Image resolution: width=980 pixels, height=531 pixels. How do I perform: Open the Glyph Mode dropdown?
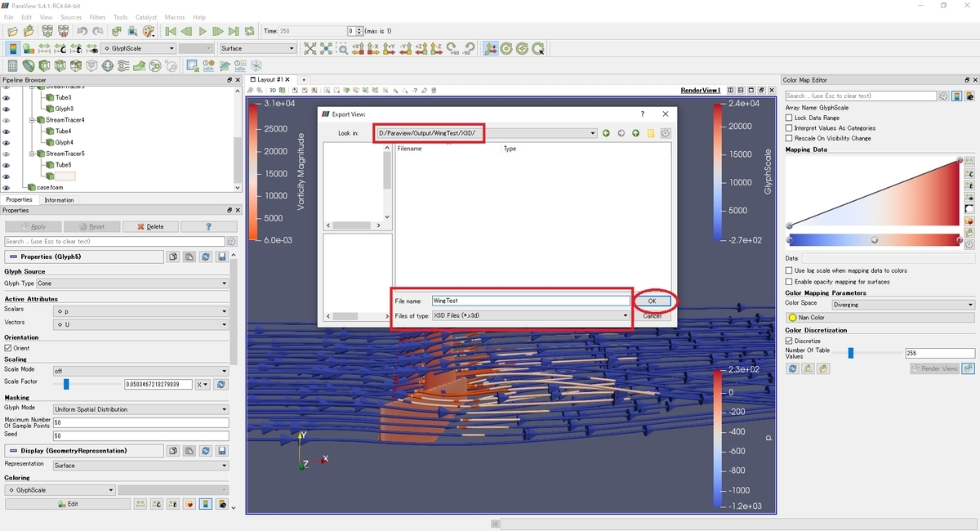(x=140, y=409)
